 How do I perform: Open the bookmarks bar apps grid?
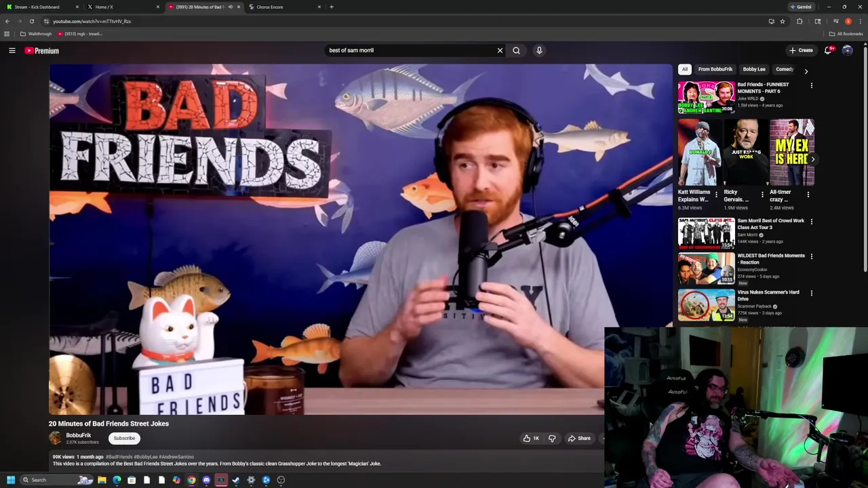click(7, 34)
